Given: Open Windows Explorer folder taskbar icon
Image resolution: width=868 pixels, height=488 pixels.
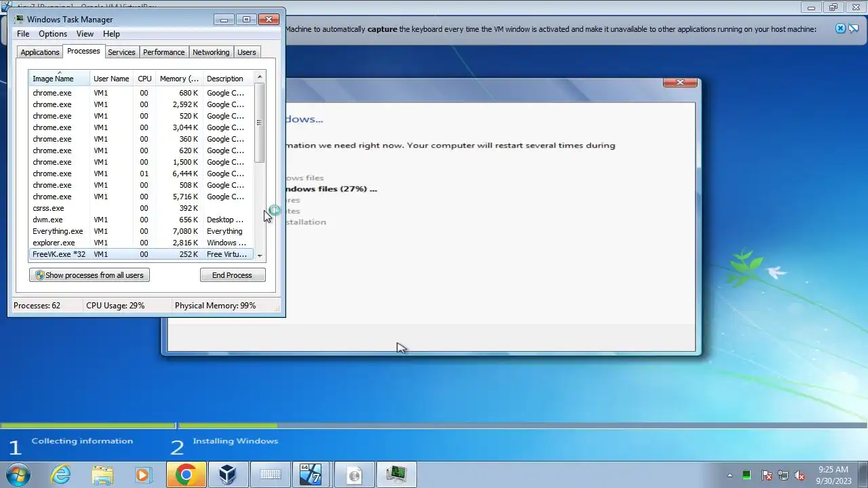Looking at the screenshot, I should [102, 474].
